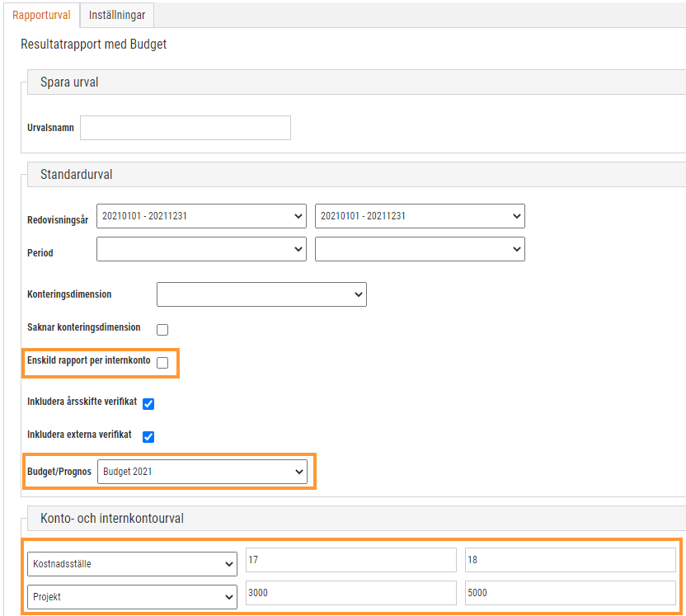Click the Projekt from field containing 3000
The height and width of the screenshot is (616, 686).
[351, 593]
